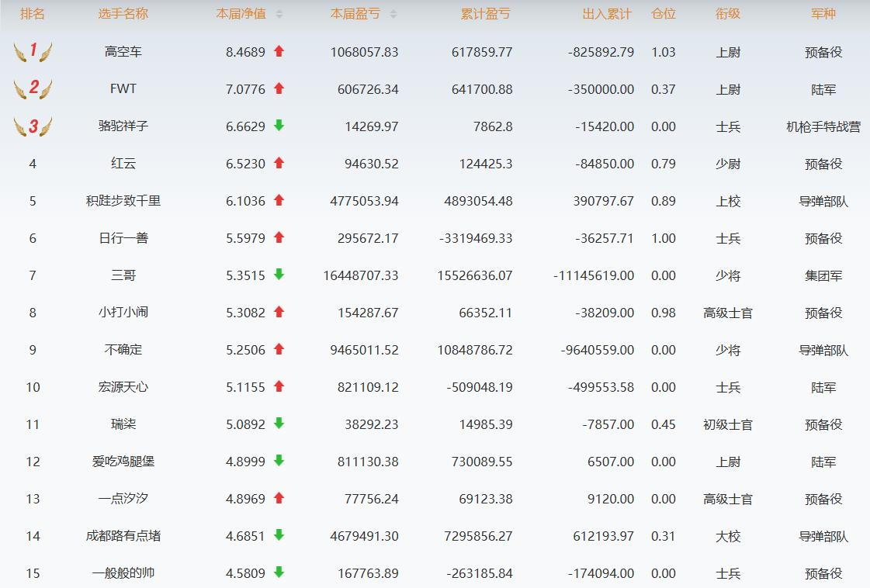Click the 选手名称 column header
Viewport: 870px width, 588px height.
(x=123, y=14)
